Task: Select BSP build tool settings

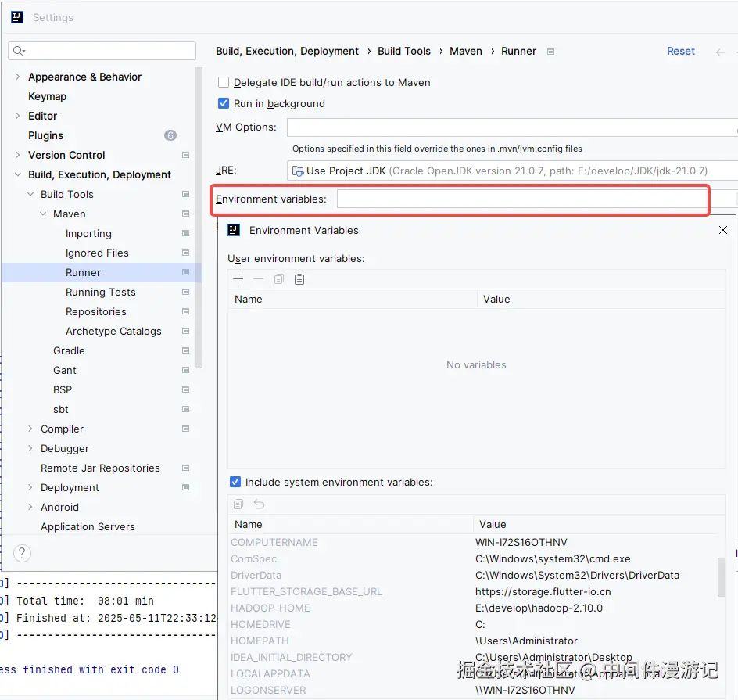Action: click(63, 389)
